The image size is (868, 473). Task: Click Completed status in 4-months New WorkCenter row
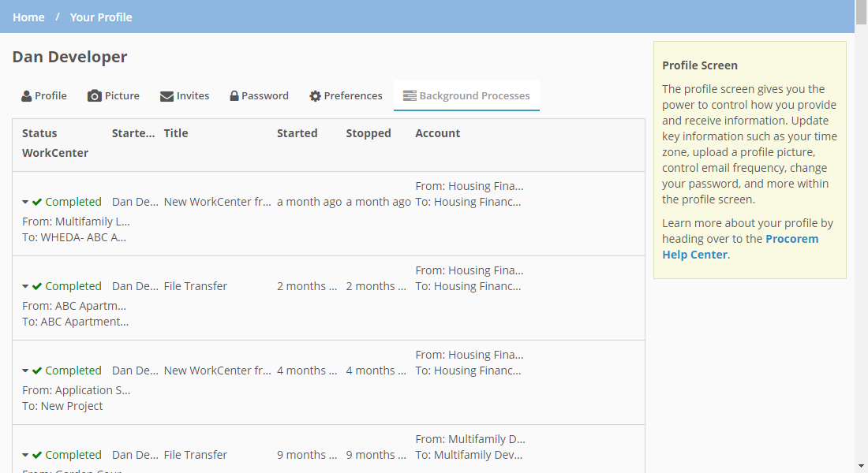point(73,371)
